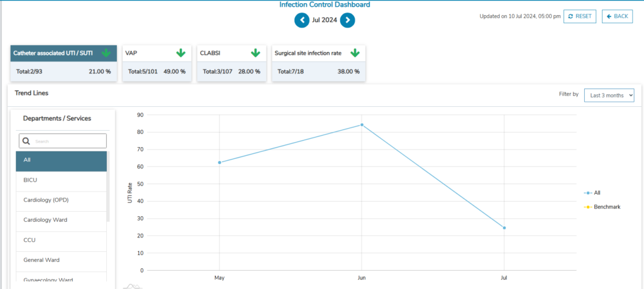This screenshot has height=289, width=644.
Task: Toggle the Benchmark series in chart legend
Action: tap(602, 207)
